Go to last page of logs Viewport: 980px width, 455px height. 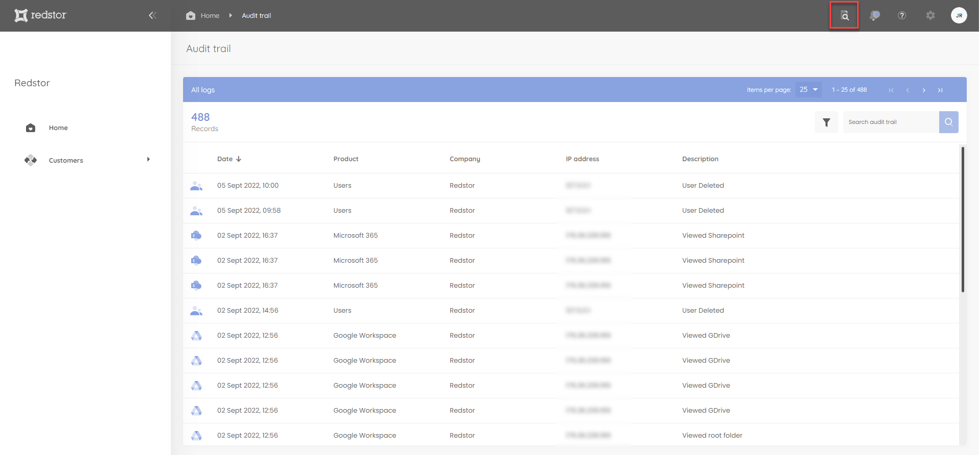(x=940, y=90)
